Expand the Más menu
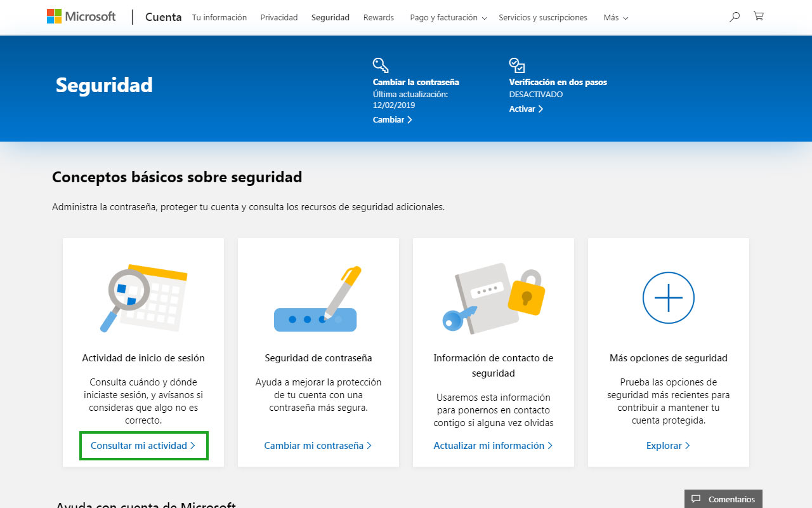Screen dimensions: 812x508 point(616,18)
